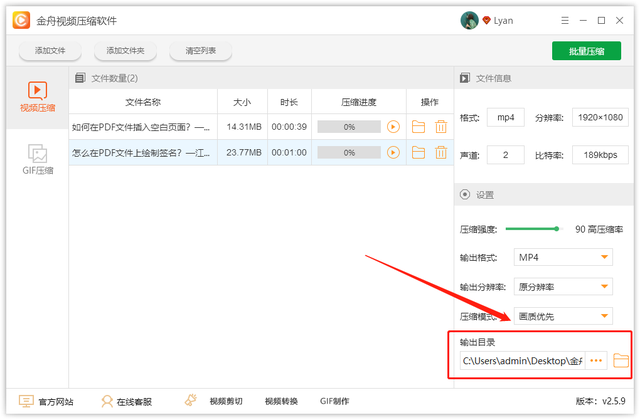Open folder icon for second video row

coord(418,153)
